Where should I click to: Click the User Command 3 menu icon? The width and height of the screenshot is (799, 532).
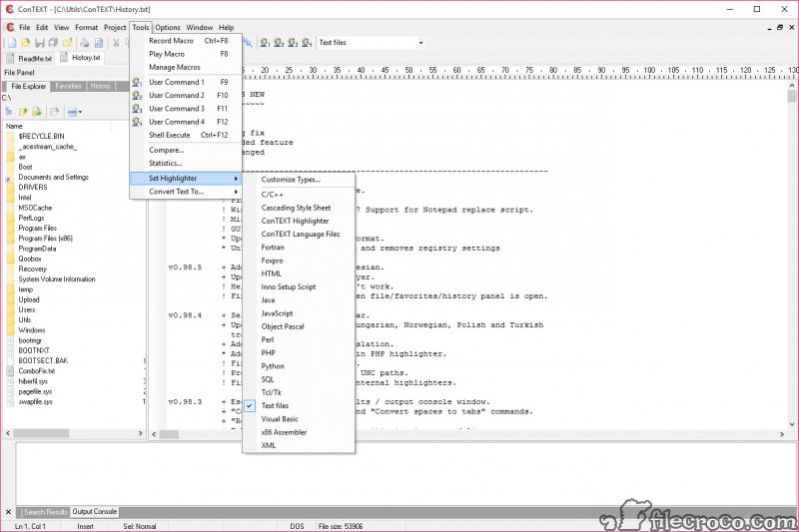tap(137, 109)
